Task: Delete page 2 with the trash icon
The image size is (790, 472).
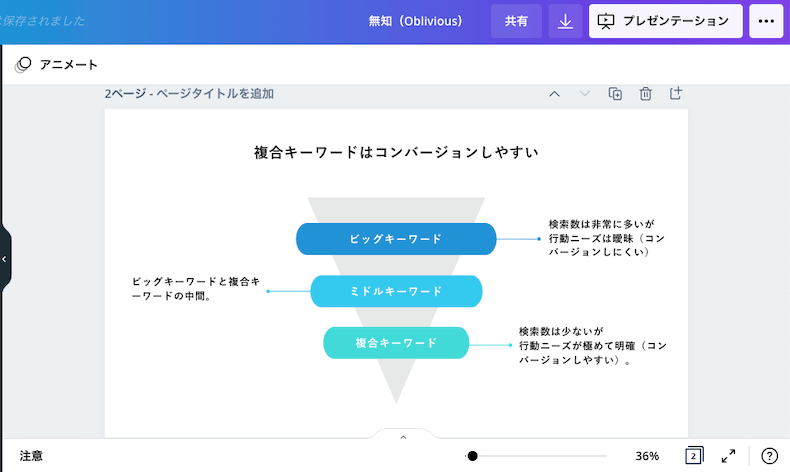Action: [645, 94]
